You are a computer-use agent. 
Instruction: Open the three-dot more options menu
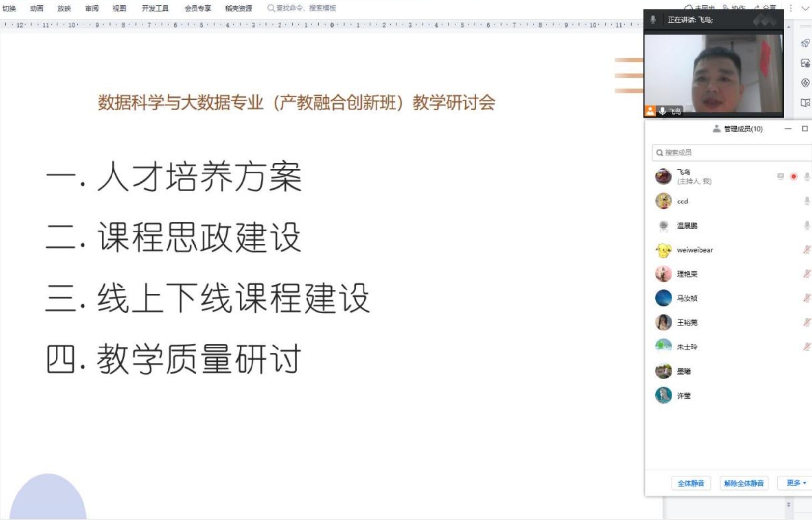[x=791, y=8]
